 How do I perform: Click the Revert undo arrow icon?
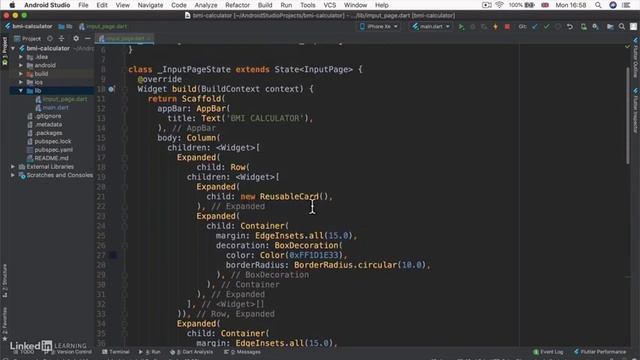pyautogui.click(x=570, y=27)
